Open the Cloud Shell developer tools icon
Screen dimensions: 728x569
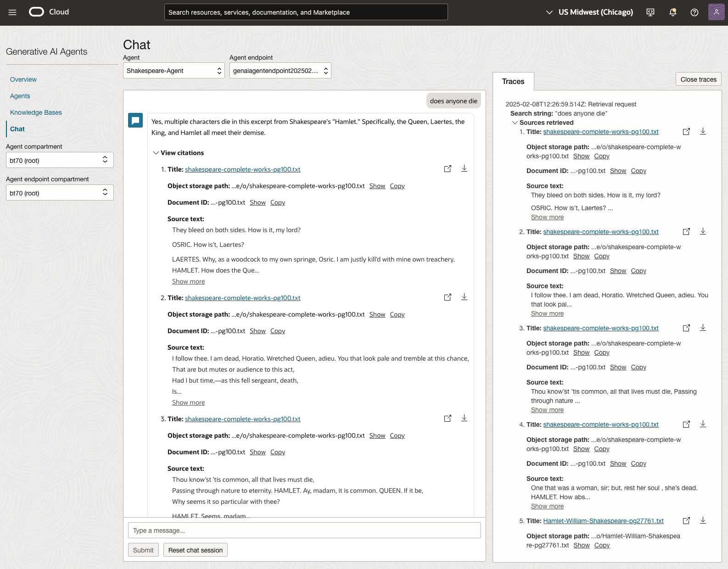point(650,12)
